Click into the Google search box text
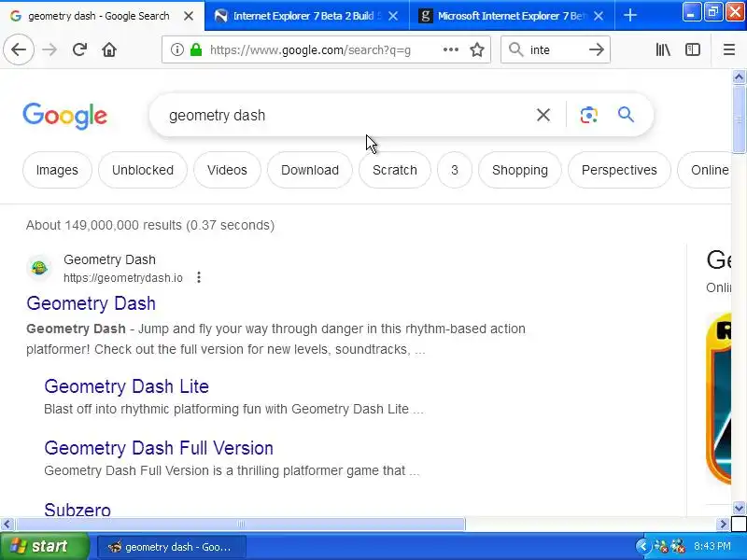The height and width of the screenshot is (560, 747). 217,115
